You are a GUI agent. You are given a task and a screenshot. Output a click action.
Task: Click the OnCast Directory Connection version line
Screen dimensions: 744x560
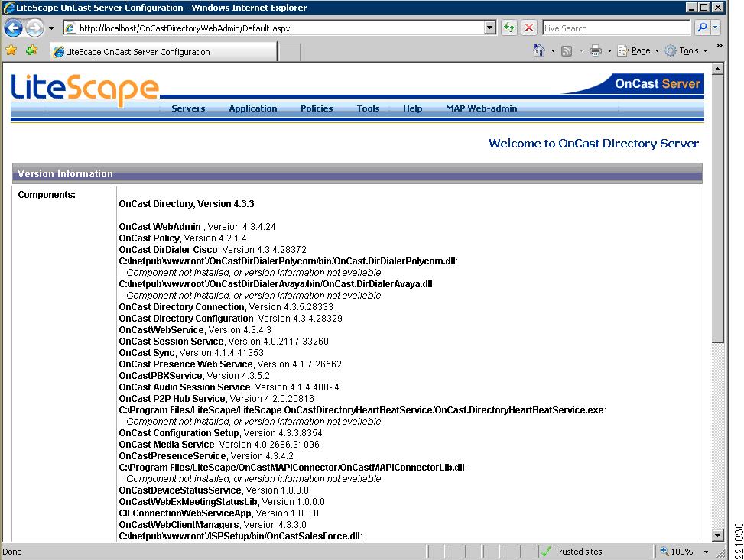(226, 307)
